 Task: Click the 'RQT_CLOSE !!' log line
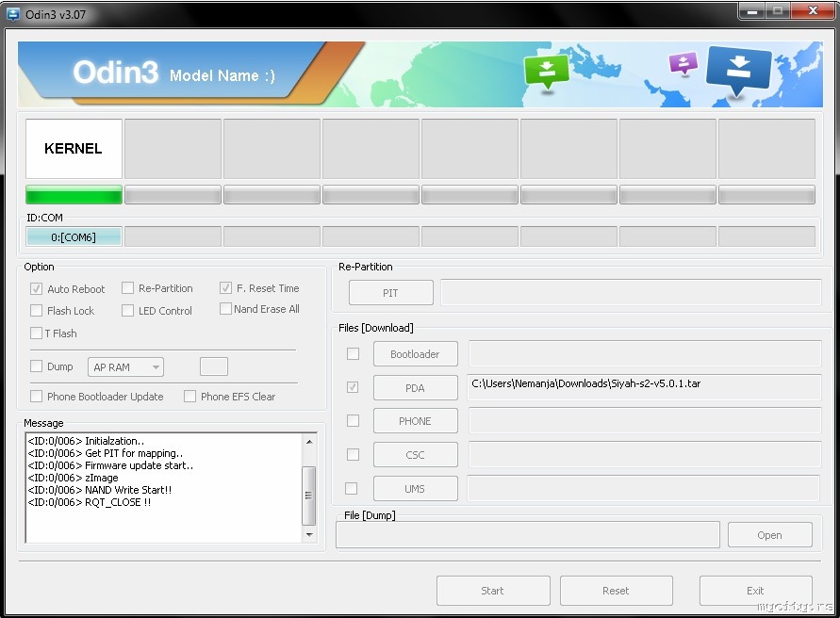click(90, 502)
